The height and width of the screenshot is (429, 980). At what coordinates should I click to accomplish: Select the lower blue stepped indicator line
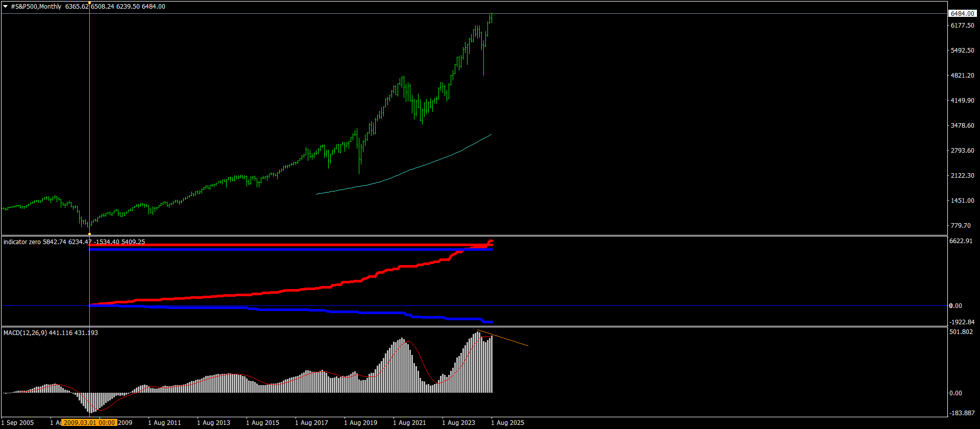click(x=306, y=310)
